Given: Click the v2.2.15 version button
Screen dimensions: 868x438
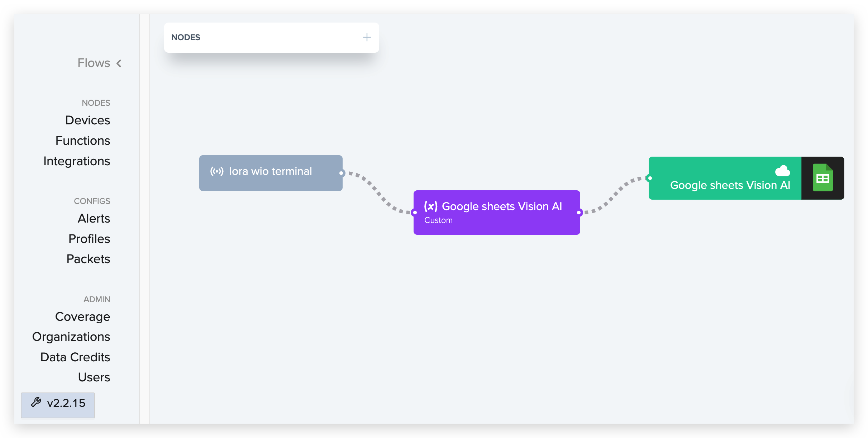Looking at the screenshot, I should [58, 405].
